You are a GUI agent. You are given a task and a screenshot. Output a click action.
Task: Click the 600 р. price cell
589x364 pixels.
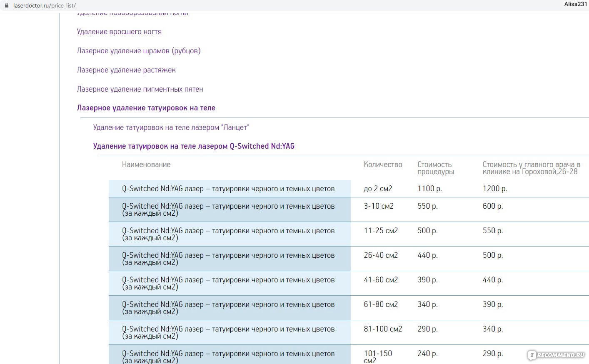click(x=493, y=206)
